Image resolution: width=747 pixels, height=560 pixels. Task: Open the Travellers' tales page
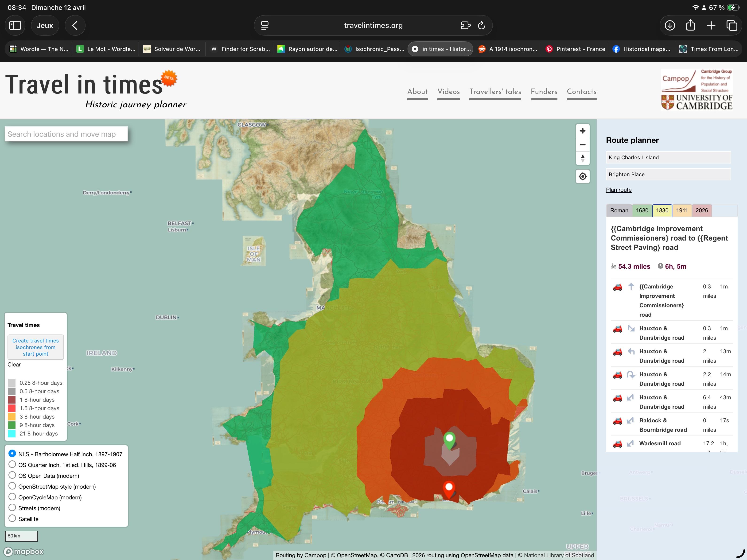(495, 92)
